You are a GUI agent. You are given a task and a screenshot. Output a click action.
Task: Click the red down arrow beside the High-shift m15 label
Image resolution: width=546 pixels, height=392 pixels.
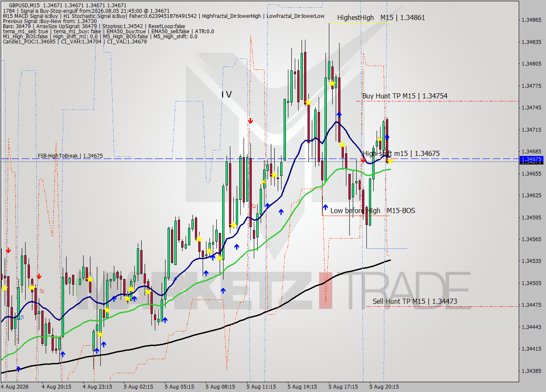(x=363, y=160)
